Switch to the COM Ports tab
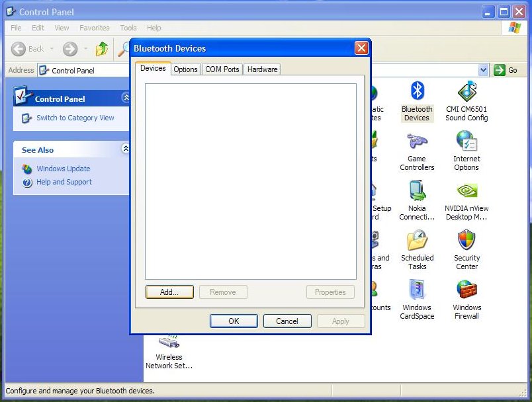This screenshot has width=532, height=402. click(222, 69)
